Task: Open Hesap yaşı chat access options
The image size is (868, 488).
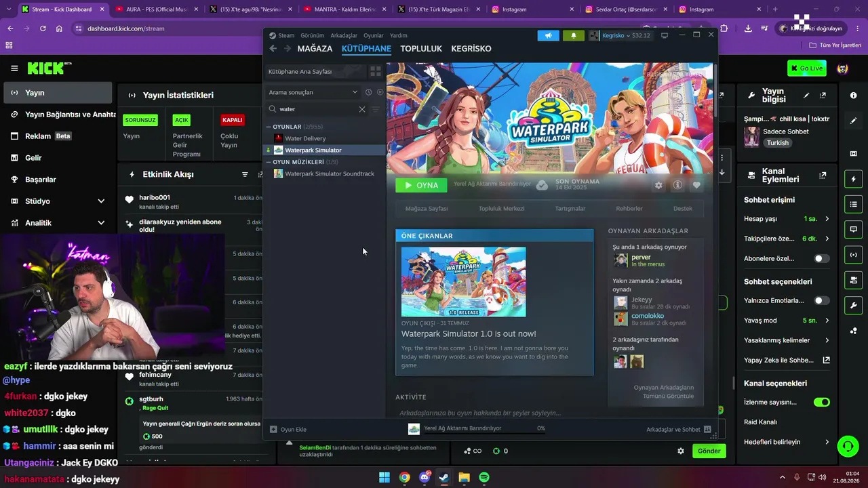Action: [787, 219]
